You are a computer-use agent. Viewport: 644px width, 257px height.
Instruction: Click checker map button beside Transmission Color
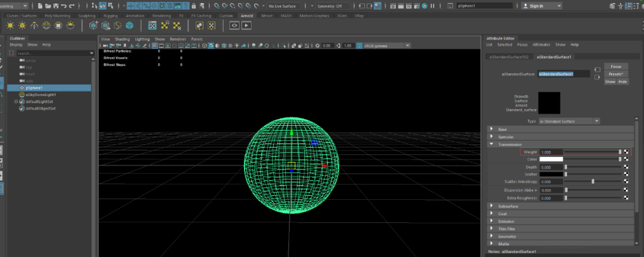click(x=626, y=160)
